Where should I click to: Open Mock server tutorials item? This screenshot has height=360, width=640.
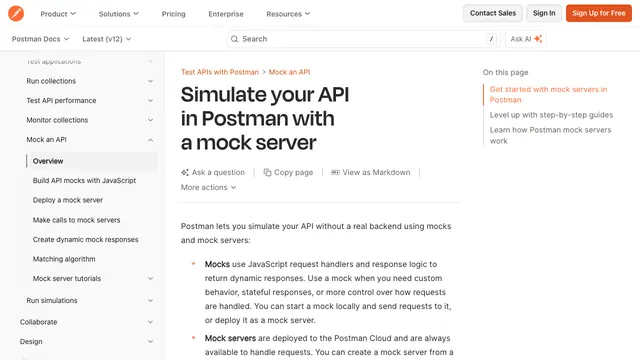pos(67,279)
